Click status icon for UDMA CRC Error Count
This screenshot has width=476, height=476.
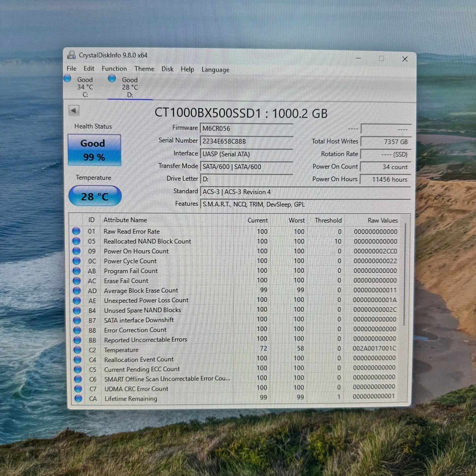(78, 389)
